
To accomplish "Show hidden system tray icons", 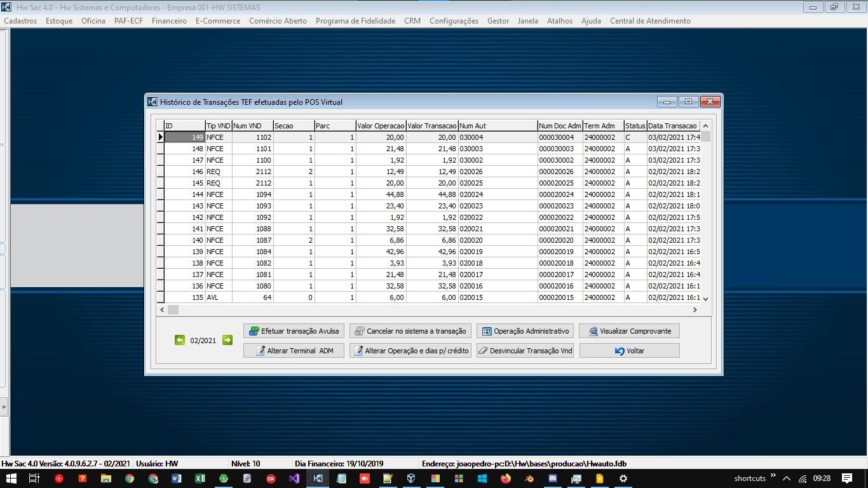I will click(x=787, y=478).
